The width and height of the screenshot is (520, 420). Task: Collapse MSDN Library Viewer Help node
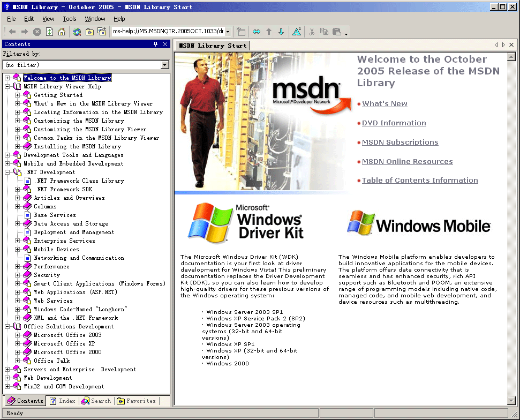click(7, 87)
